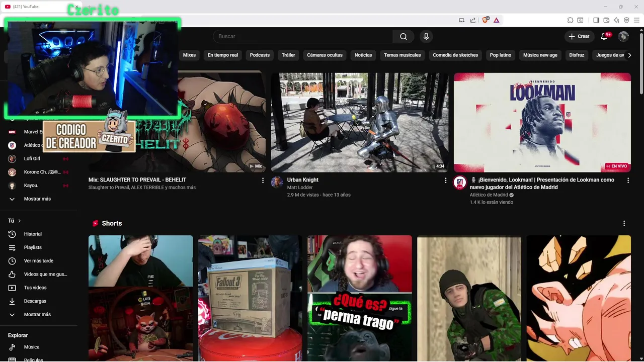Open Mix: SLAUGHTER TO PREVAIL - BEHELIT title

(137, 180)
